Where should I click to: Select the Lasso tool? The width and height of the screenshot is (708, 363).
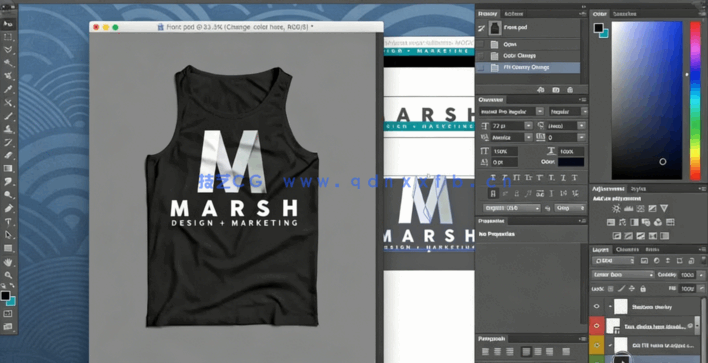[x=8, y=50]
